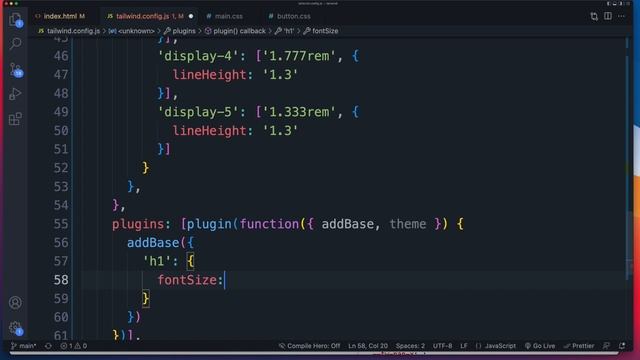This screenshot has height=360, width=640.
Task: Synchronize changes in status bar
Action: (48, 346)
